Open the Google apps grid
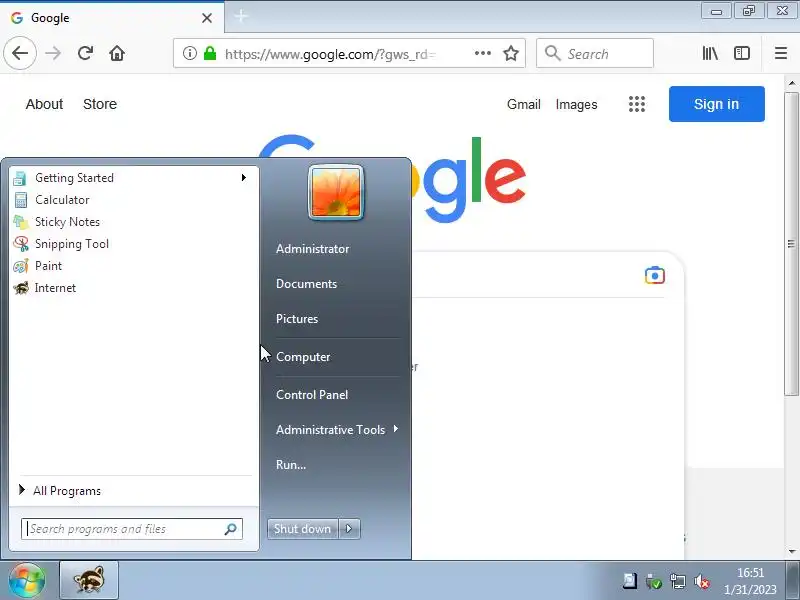The image size is (800, 600). pyautogui.click(x=636, y=104)
